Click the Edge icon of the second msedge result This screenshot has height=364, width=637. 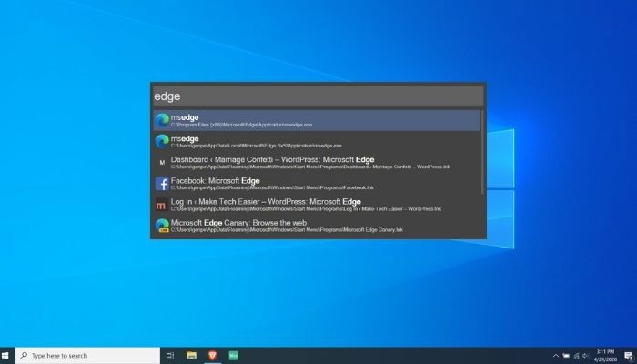click(162, 141)
